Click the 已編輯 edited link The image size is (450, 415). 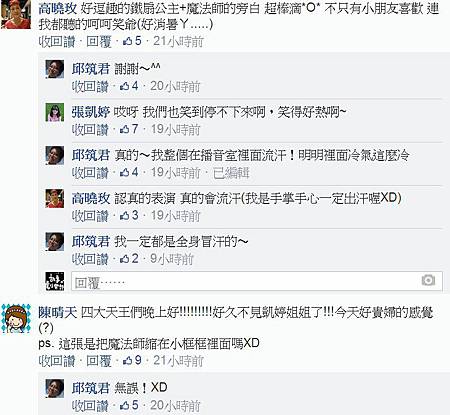231,173
